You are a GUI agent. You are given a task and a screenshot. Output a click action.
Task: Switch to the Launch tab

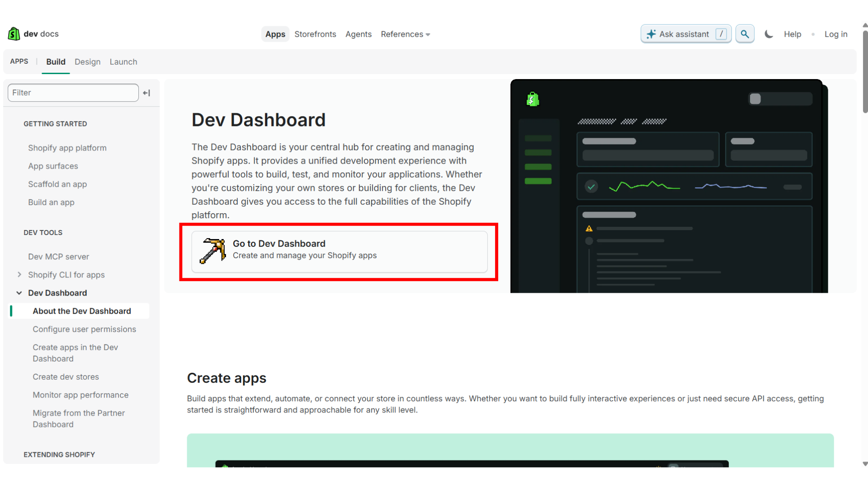123,62
